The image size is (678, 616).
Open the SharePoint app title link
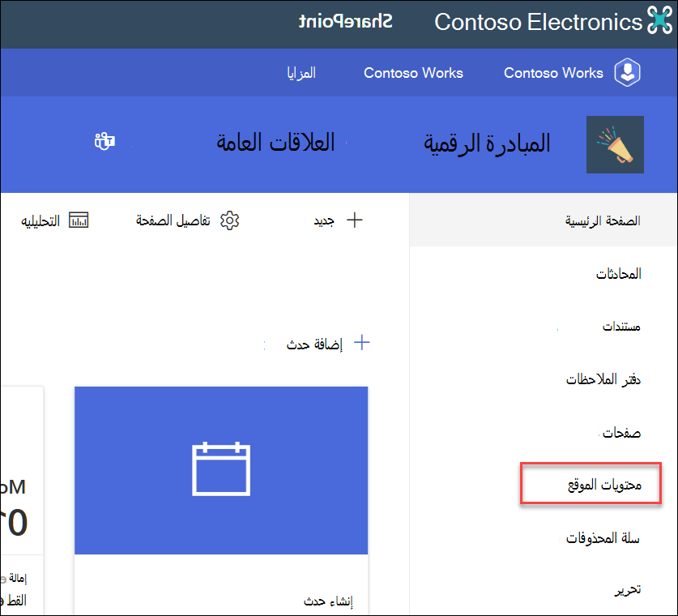coord(346,21)
